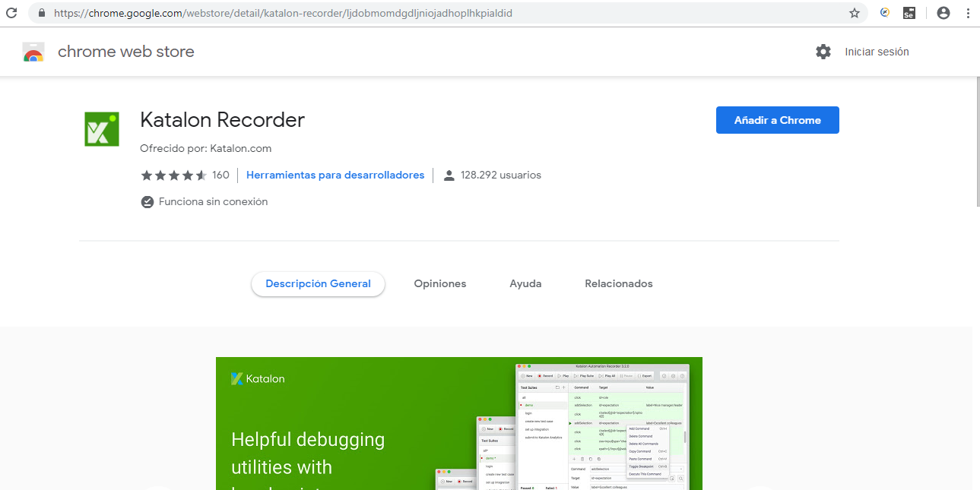
Task: Switch to the Opiniones tab
Action: pyautogui.click(x=439, y=283)
